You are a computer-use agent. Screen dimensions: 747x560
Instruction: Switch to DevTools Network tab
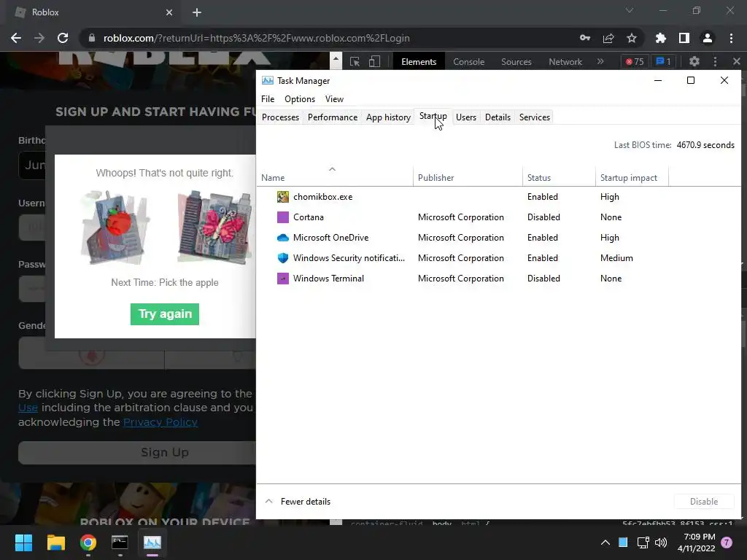(x=565, y=62)
